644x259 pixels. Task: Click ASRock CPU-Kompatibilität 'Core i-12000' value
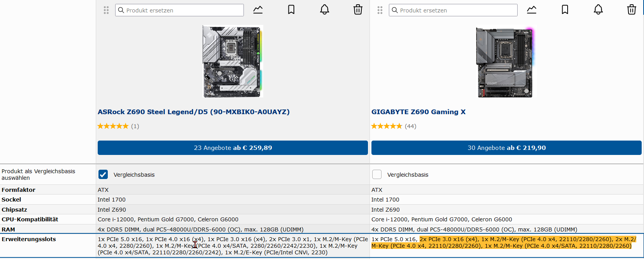point(168,219)
